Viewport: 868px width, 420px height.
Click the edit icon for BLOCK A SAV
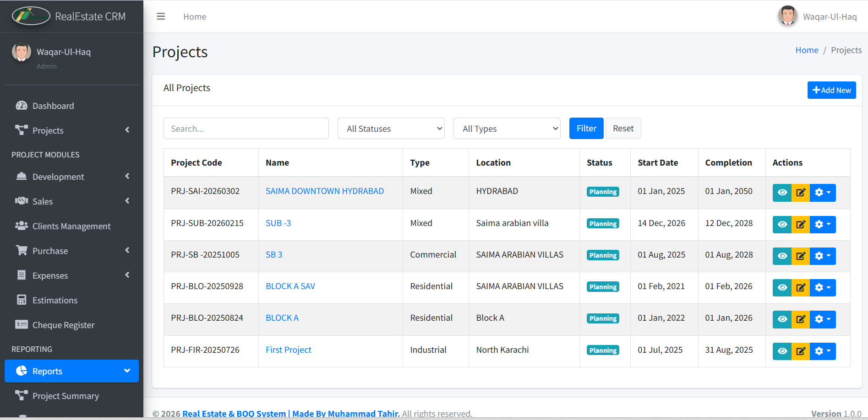pyautogui.click(x=801, y=287)
